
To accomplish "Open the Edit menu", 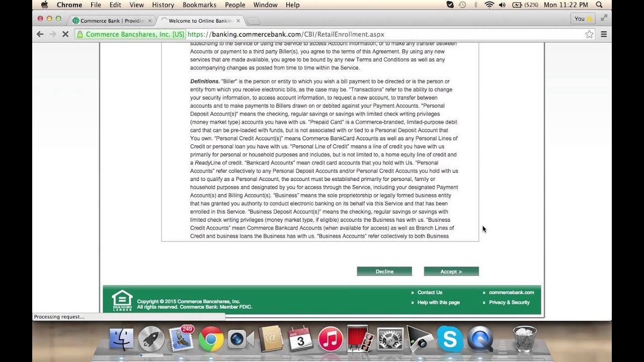I will pos(115,5).
